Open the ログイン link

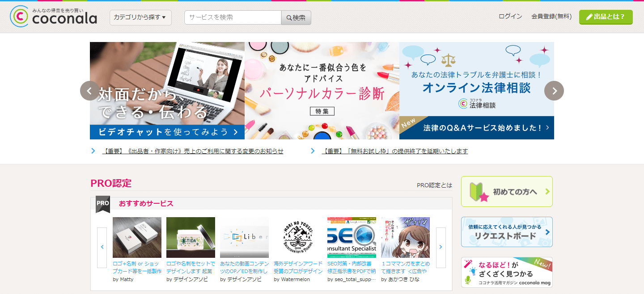(510, 17)
